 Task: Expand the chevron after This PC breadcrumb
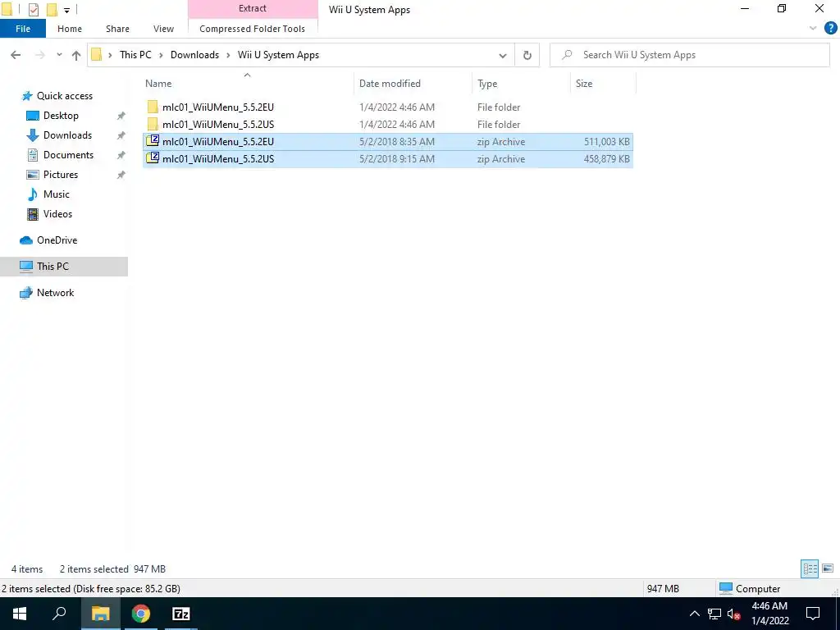click(161, 55)
